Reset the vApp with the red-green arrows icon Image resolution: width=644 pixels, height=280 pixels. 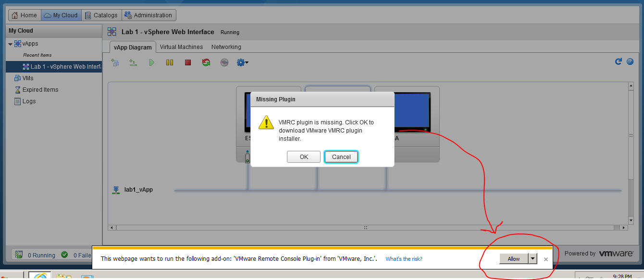tap(206, 62)
